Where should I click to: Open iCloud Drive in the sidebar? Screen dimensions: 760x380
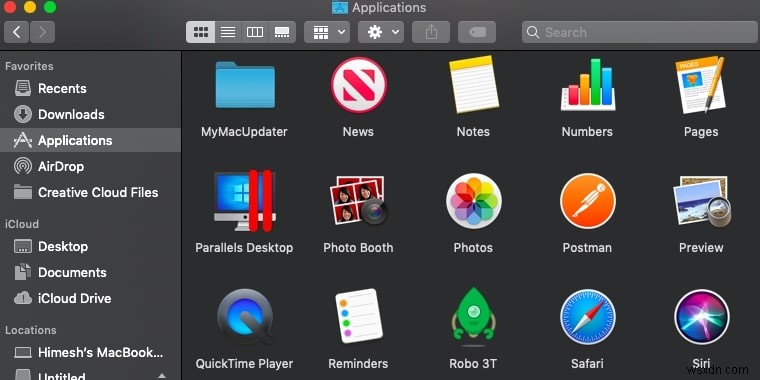click(x=90, y=298)
